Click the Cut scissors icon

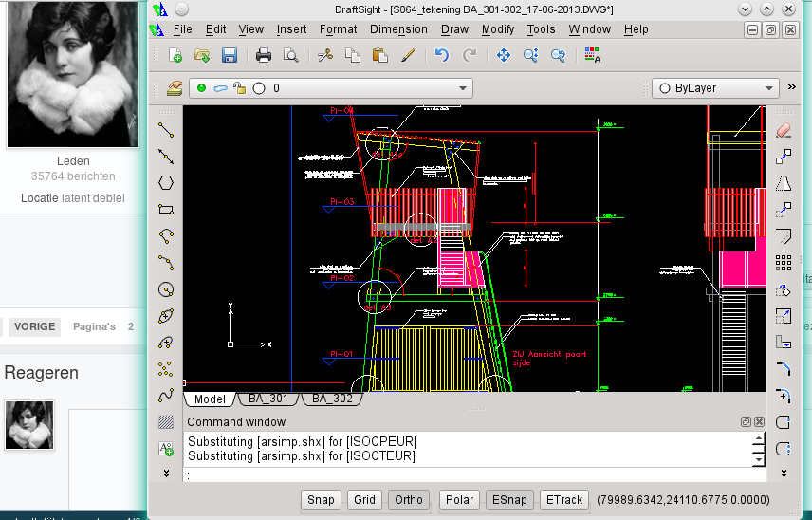point(325,55)
